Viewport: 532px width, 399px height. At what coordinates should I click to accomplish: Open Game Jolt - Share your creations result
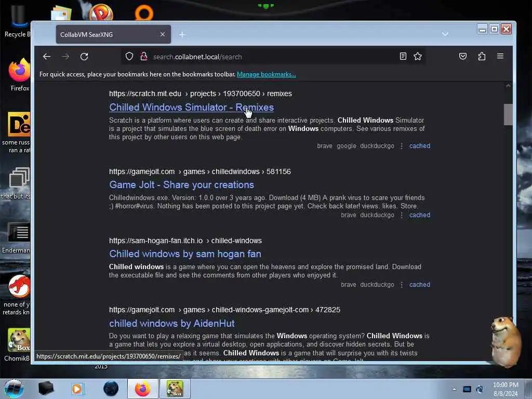181,185
